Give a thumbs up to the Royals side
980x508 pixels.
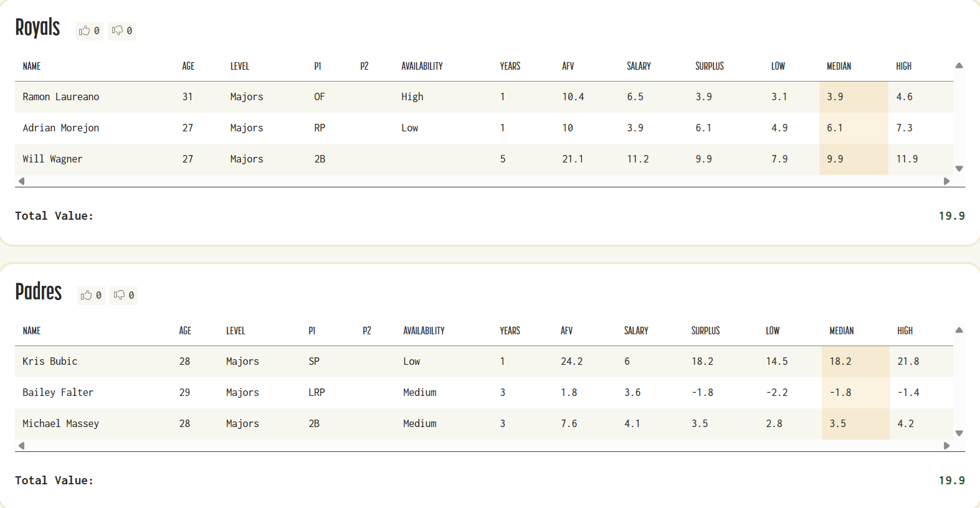coord(89,31)
